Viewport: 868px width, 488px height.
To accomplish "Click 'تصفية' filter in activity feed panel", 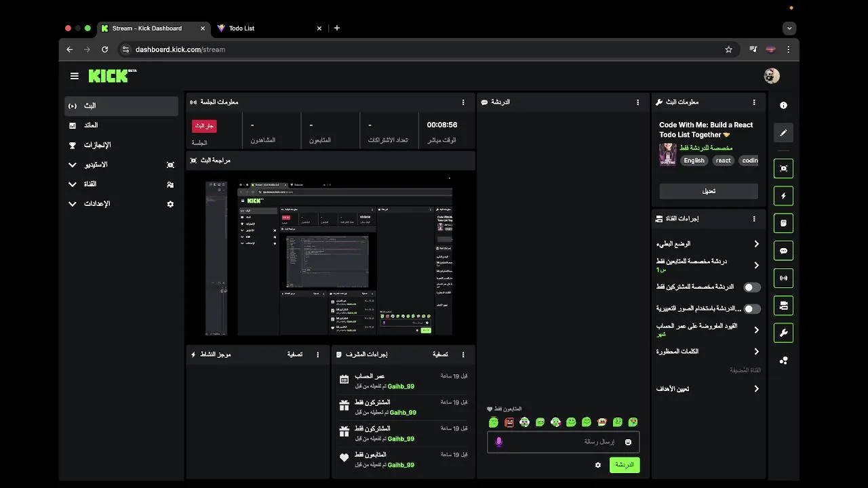I will (x=294, y=354).
